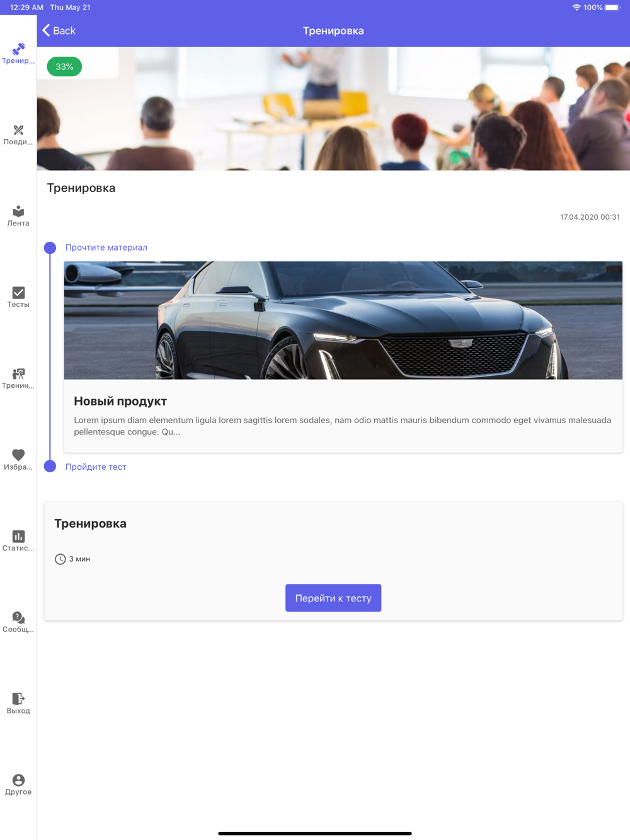This screenshot has width=630, height=840.
Task: Click the Тренировка test card title
Action: [x=90, y=523]
